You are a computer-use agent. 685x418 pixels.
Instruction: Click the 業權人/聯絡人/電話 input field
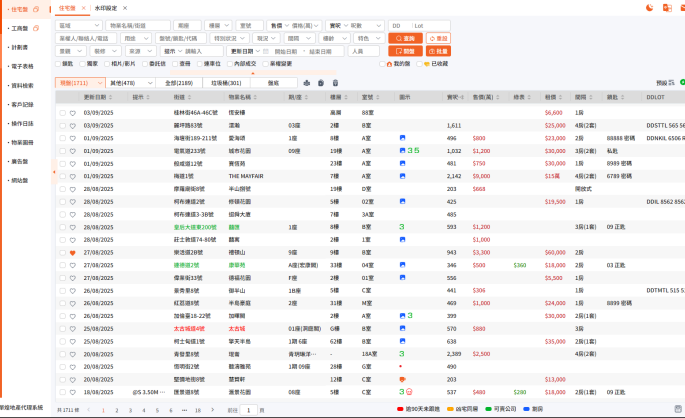86,38
